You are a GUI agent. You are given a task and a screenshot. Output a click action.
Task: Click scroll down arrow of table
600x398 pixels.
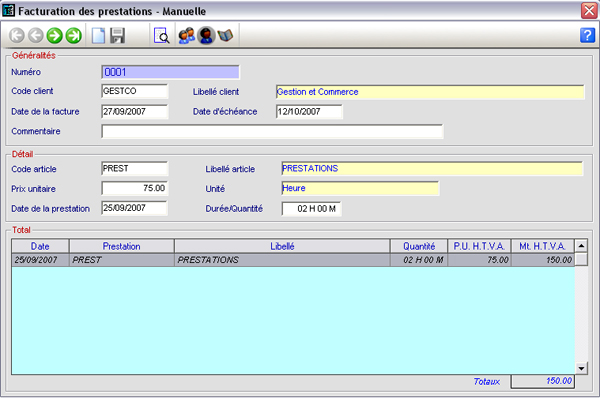(x=581, y=368)
